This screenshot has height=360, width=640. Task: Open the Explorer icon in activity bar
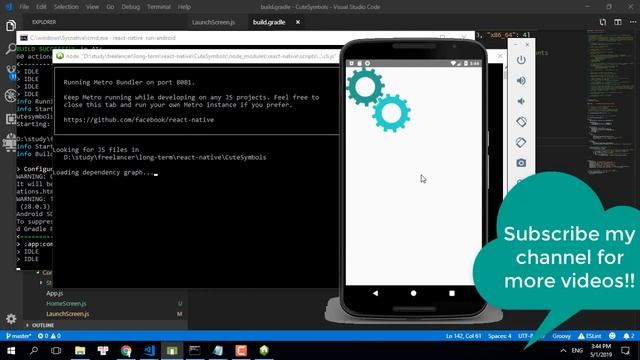pos(11,26)
